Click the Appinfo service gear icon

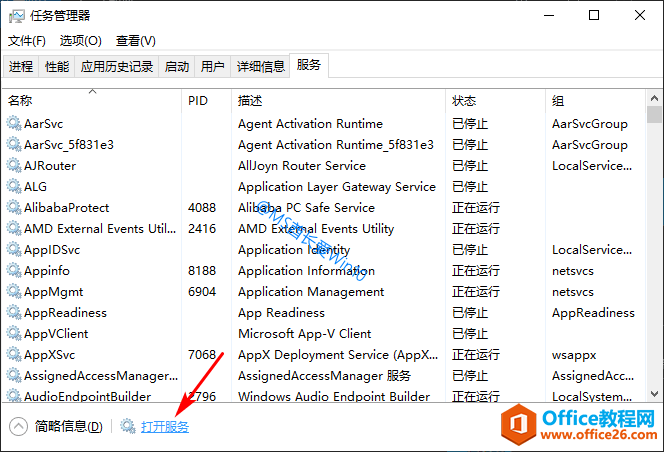(x=14, y=270)
